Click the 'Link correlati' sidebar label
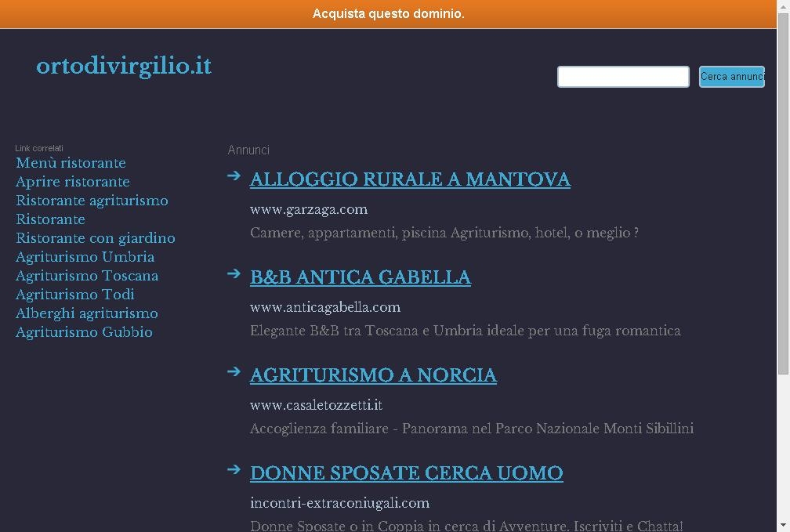Image resolution: width=790 pixels, height=532 pixels. point(39,148)
